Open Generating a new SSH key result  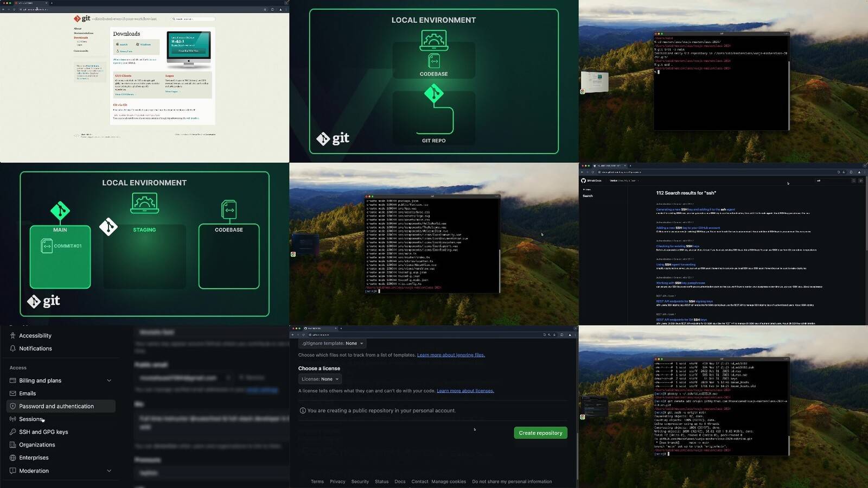pos(695,210)
